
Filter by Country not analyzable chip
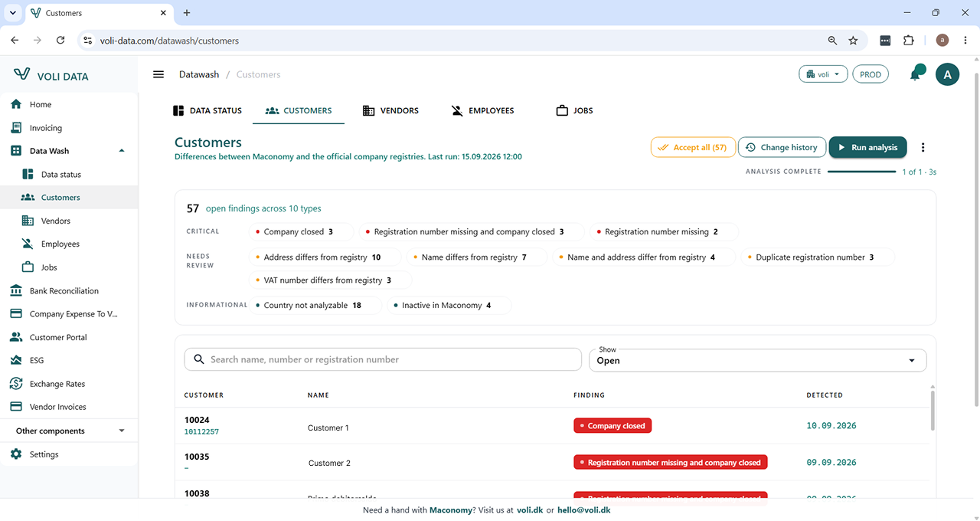coord(316,305)
